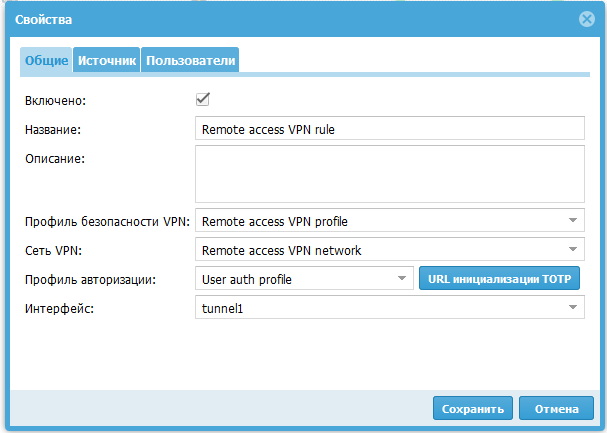Screen dimensions: 607x433
Task: Click the URL инициализации TOTP button
Action: pyautogui.click(x=499, y=278)
